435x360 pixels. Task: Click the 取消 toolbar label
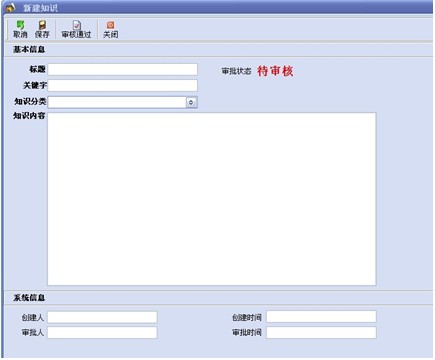[x=20, y=34]
